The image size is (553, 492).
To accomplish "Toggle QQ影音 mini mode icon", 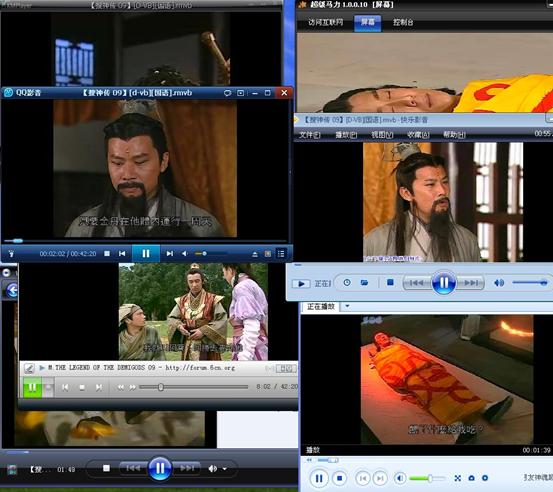I will pyautogui.click(x=241, y=93).
